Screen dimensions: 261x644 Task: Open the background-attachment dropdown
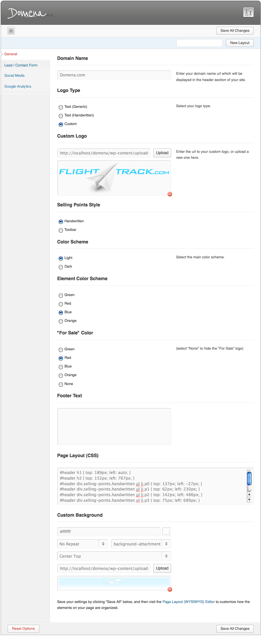pos(141,544)
